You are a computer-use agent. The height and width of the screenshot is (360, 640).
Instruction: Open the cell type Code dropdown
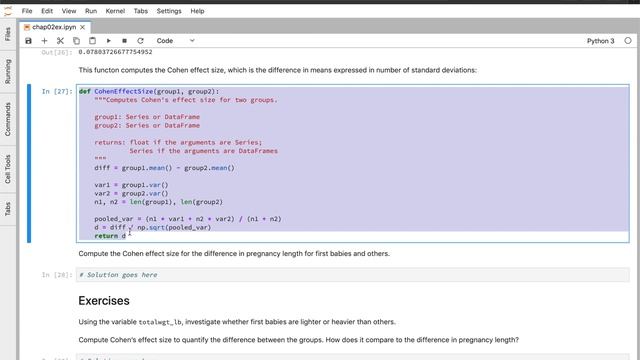click(x=176, y=41)
